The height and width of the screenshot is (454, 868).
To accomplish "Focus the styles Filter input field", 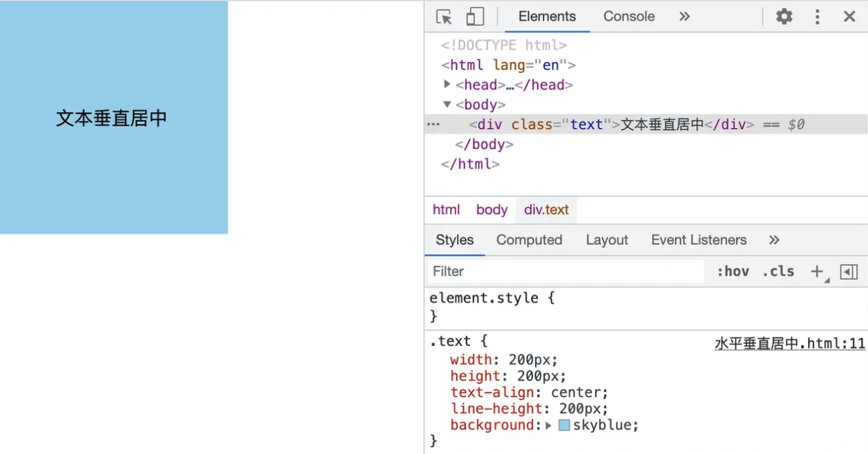I will pyautogui.click(x=567, y=272).
